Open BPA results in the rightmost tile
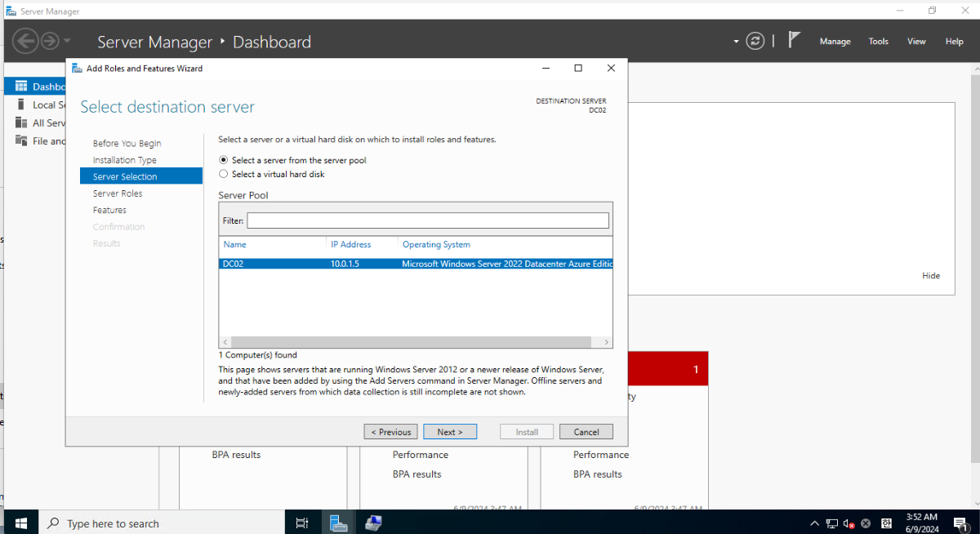Screen dimensions: 980x534 (x=597, y=474)
